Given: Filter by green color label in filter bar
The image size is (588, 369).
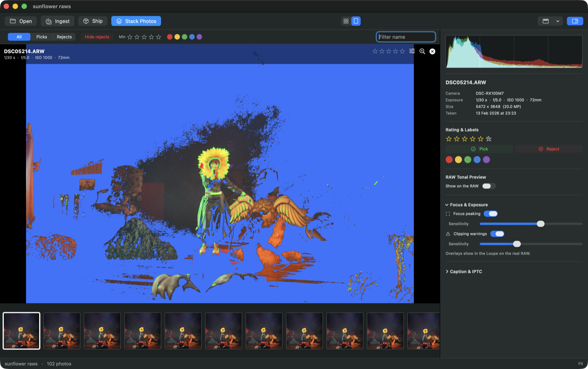Looking at the screenshot, I should click(x=185, y=37).
